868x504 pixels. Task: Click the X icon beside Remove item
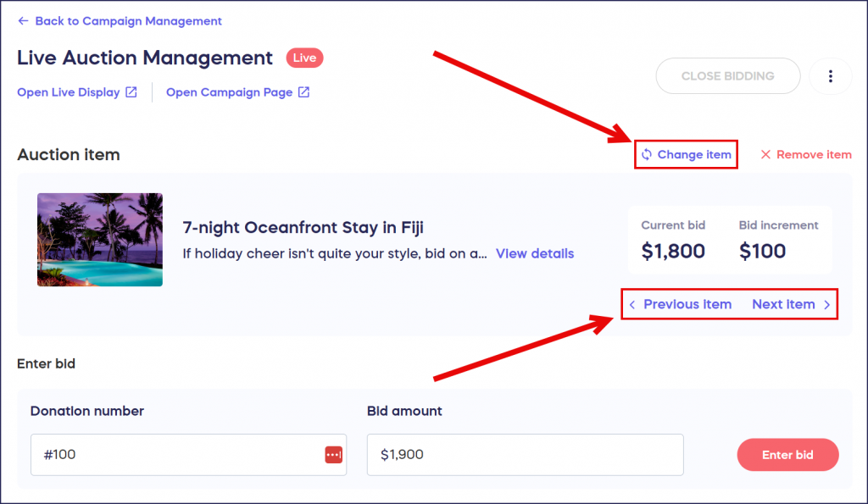point(765,154)
